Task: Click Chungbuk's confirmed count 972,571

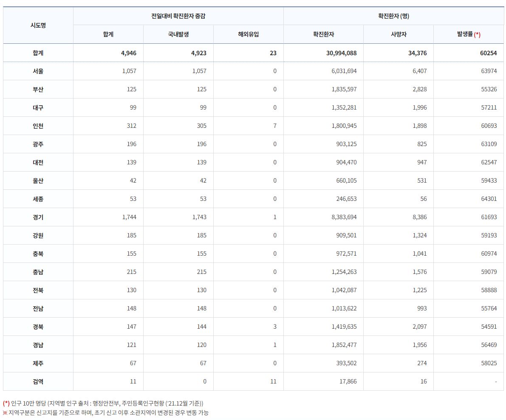Action: click(346, 254)
